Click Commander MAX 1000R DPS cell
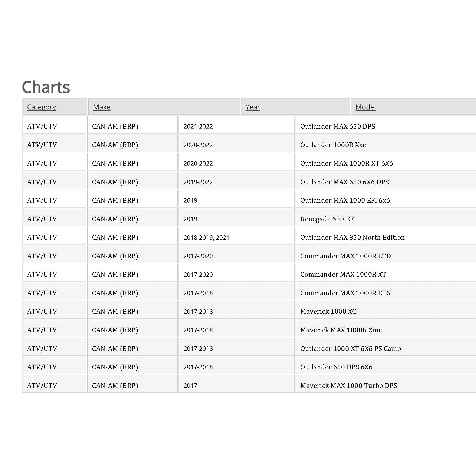476x476 pixels. click(x=386, y=291)
